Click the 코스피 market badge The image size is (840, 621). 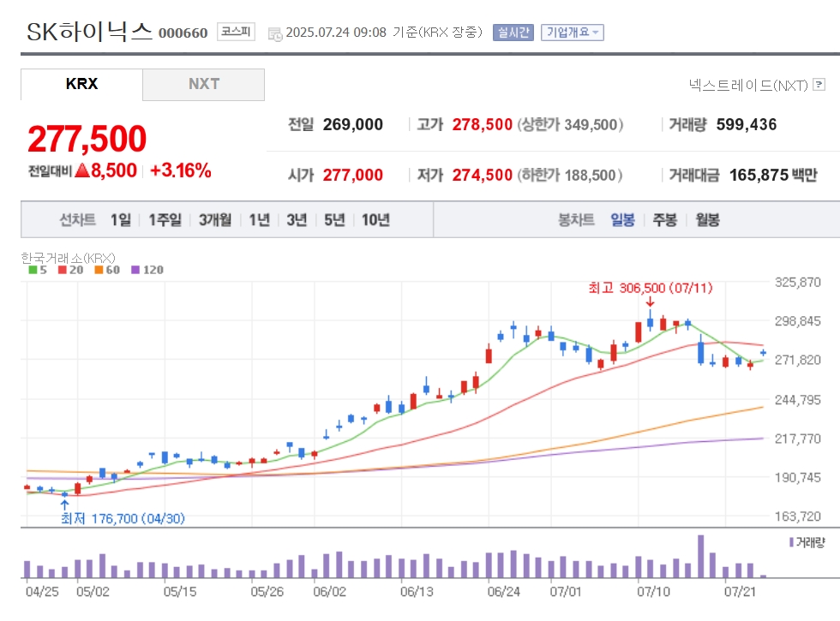coord(236,32)
